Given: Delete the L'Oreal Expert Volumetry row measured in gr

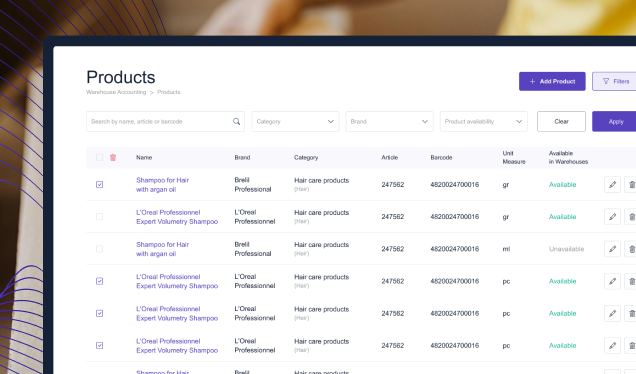Looking at the screenshot, I should (631, 217).
